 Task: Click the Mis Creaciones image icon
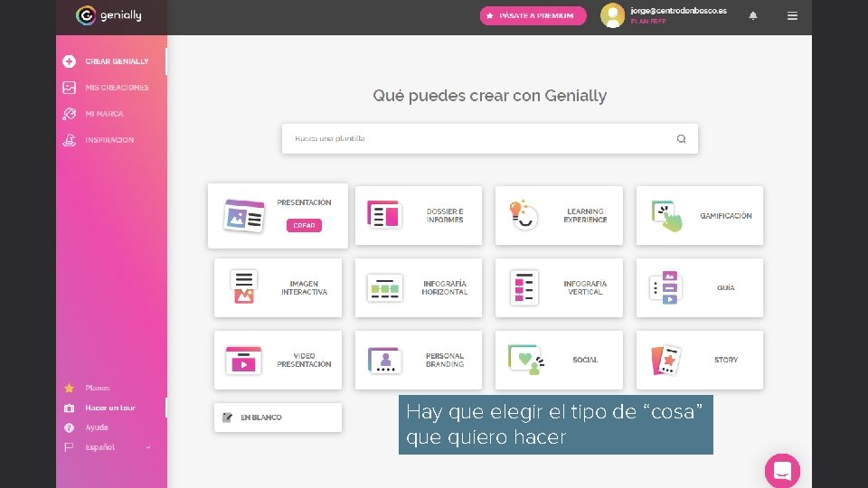(x=70, y=88)
